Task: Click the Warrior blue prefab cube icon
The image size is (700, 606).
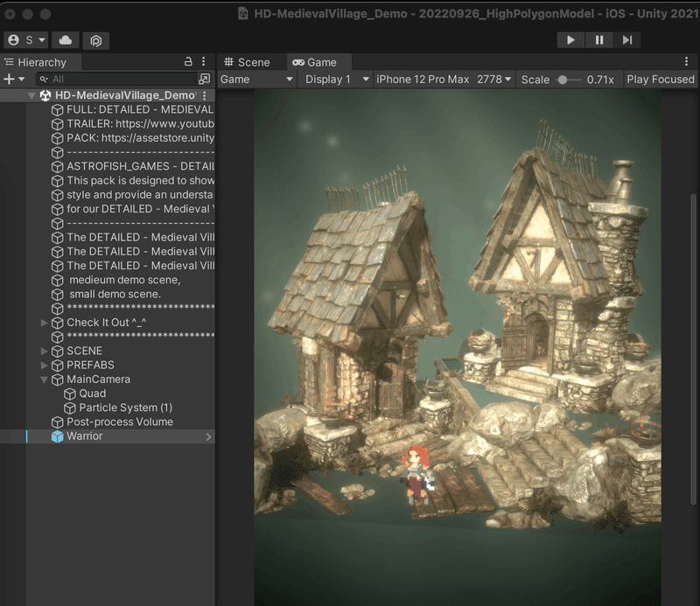Action: click(57, 436)
